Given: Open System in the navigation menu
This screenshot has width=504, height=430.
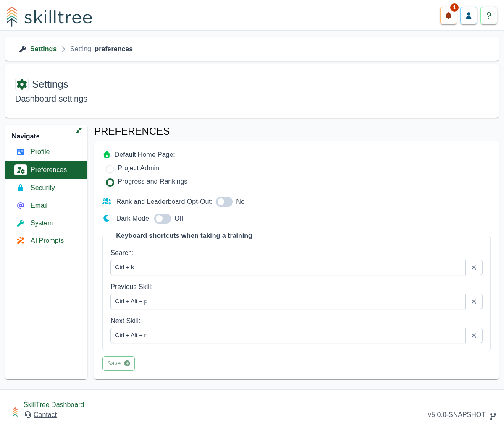Looking at the screenshot, I should [46, 223].
